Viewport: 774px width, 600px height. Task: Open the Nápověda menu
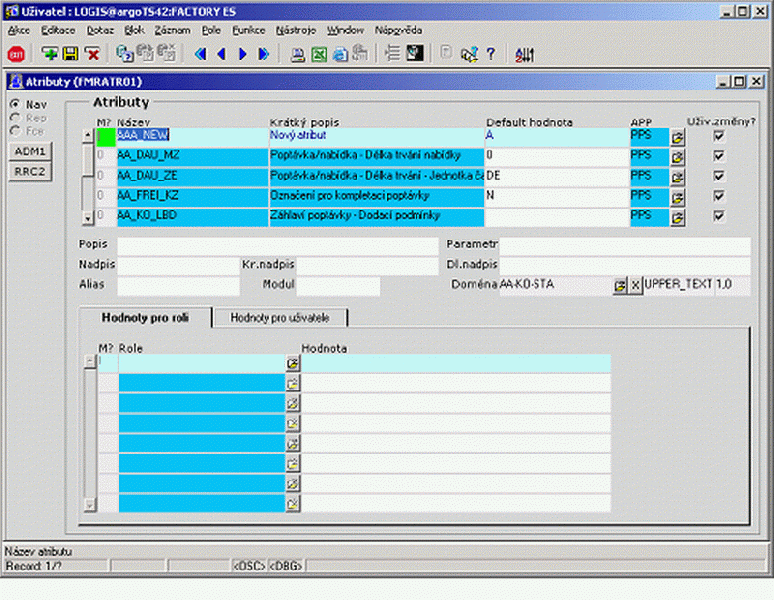[398, 31]
